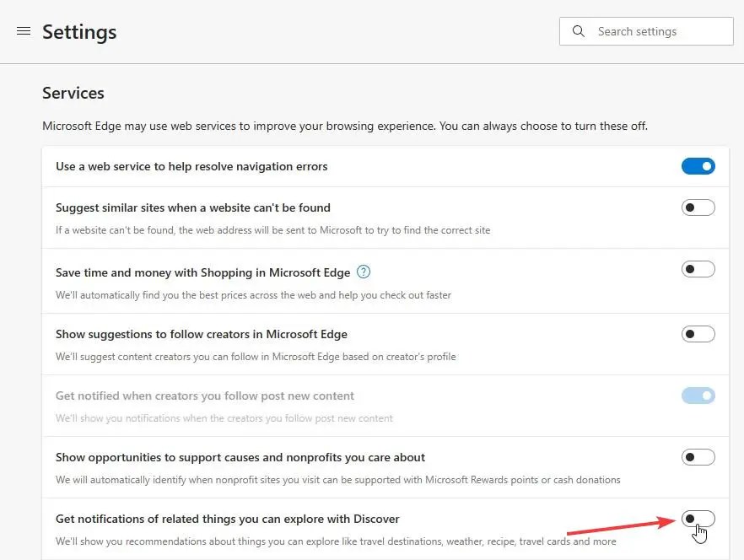The image size is (744, 560).
Task: Click 'Show opportunities to support causes' label
Action: 240,457
